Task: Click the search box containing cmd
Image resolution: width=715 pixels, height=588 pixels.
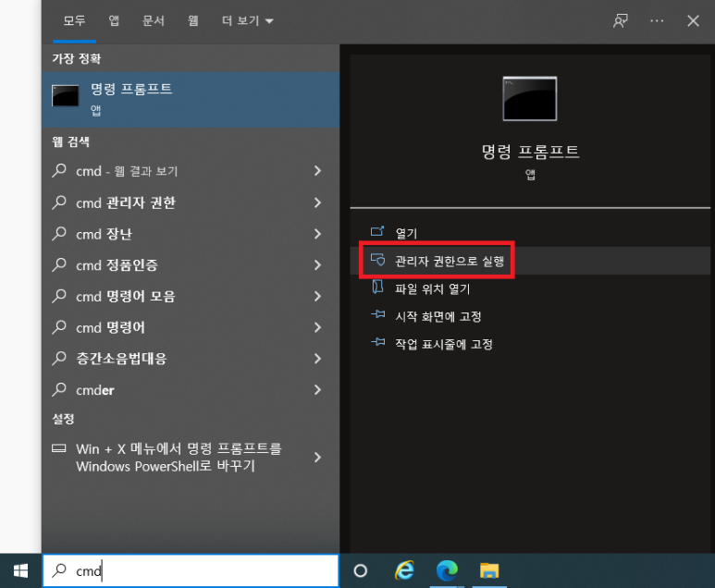Action: [x=191, y=570]
